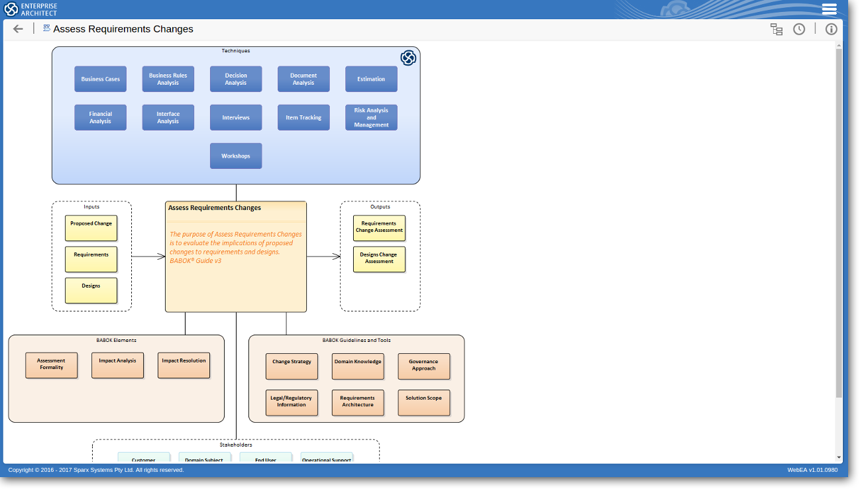Open the Solution Scope element

424,402
